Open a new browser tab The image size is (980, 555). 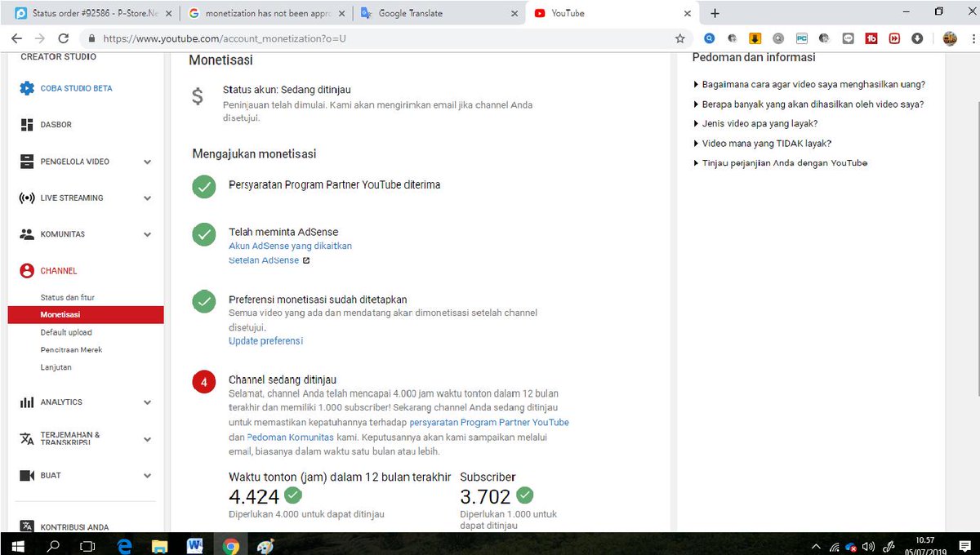[715, 13]
